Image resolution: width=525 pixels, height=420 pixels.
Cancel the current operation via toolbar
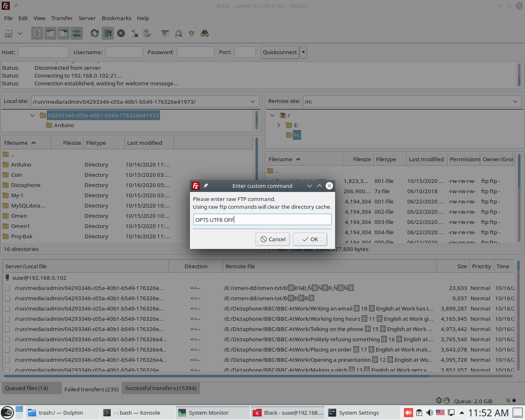(x=121, y=33)
